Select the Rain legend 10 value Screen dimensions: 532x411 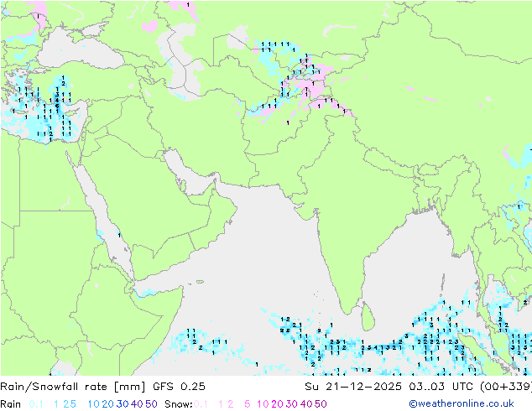pyautogui.click(x=94, y=404)
